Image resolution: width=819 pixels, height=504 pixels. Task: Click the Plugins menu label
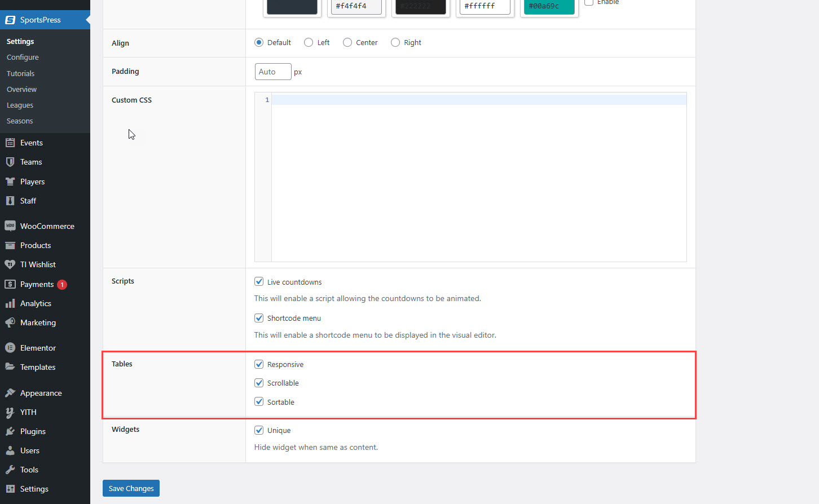pyautogui.click(x=33, y=431)
